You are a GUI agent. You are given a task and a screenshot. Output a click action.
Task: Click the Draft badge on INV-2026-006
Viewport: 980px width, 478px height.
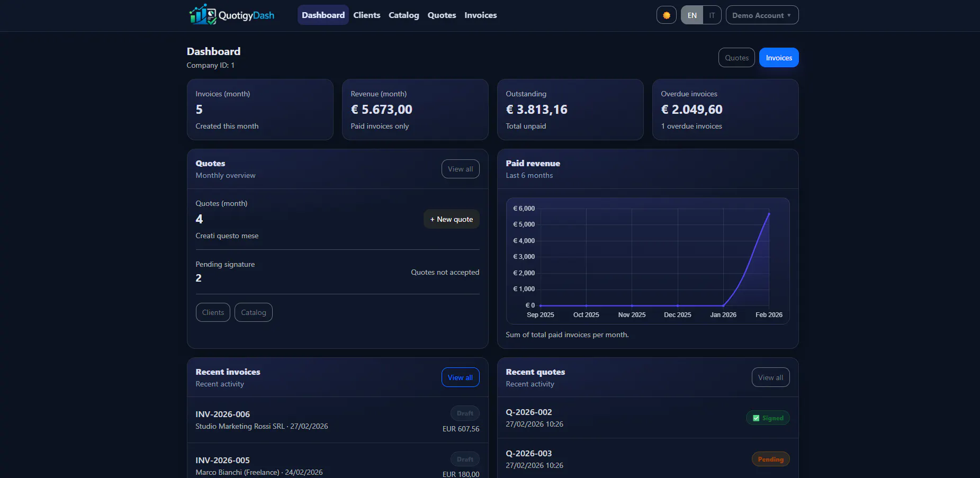[x=465, y=413]
